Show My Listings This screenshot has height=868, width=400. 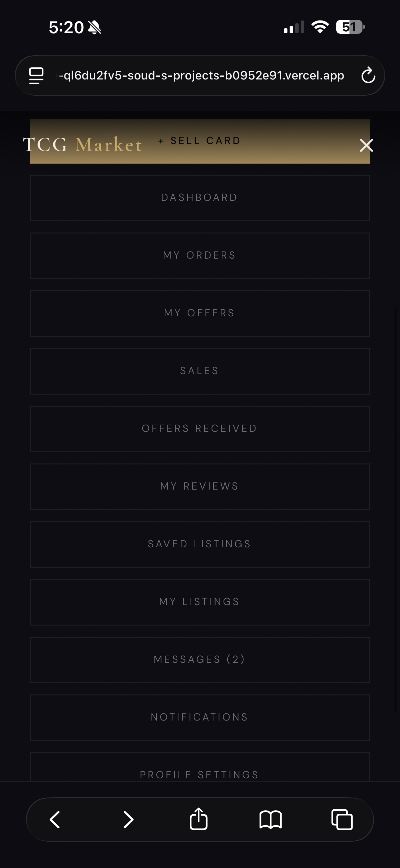click(200, 602)
